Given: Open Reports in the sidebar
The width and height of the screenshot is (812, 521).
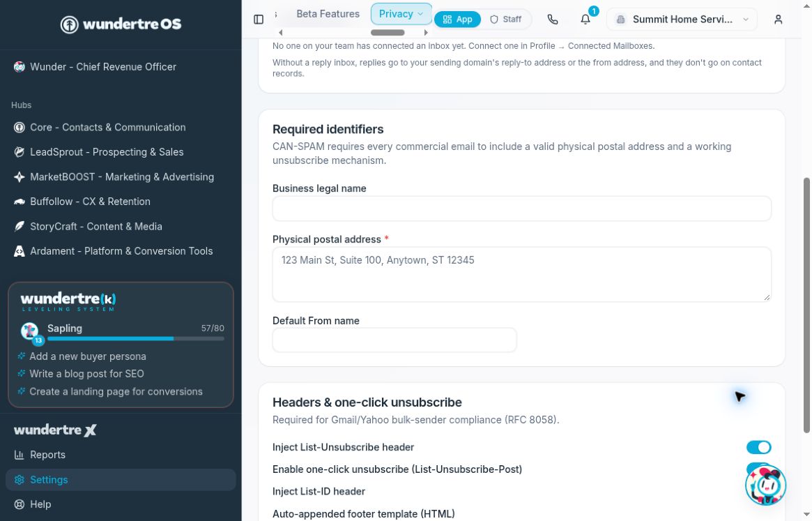Looking at the screenshot, I should 121,455.
